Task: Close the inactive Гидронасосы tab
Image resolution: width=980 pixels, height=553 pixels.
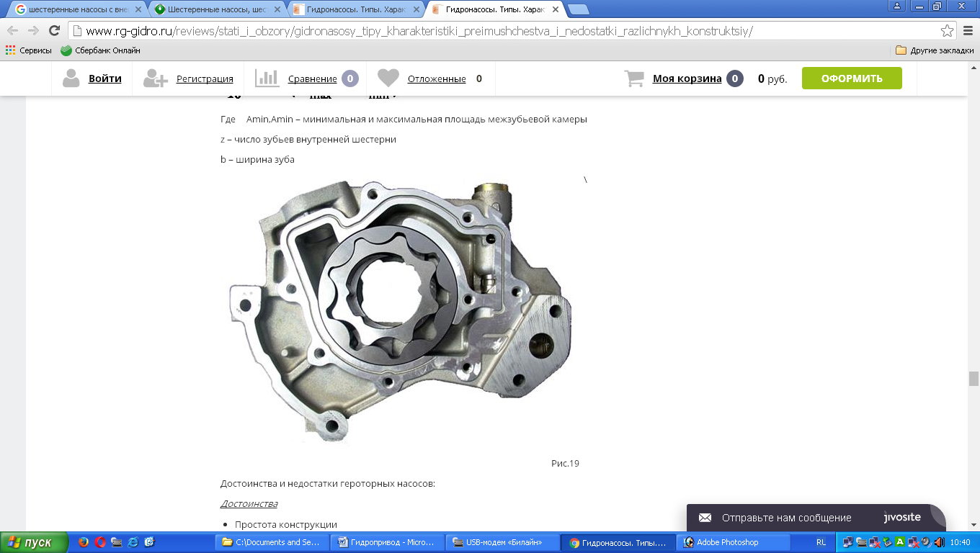Action: pyautogui.click(x=416, y=10)
